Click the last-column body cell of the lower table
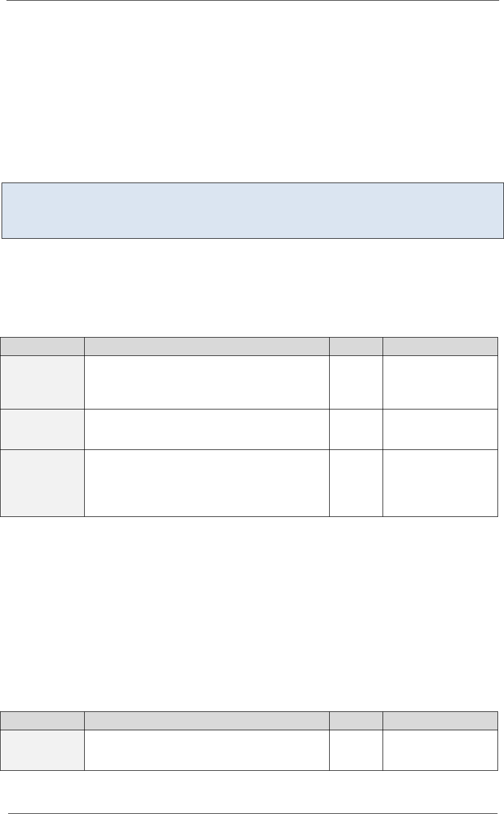 (x=440, y=750)
